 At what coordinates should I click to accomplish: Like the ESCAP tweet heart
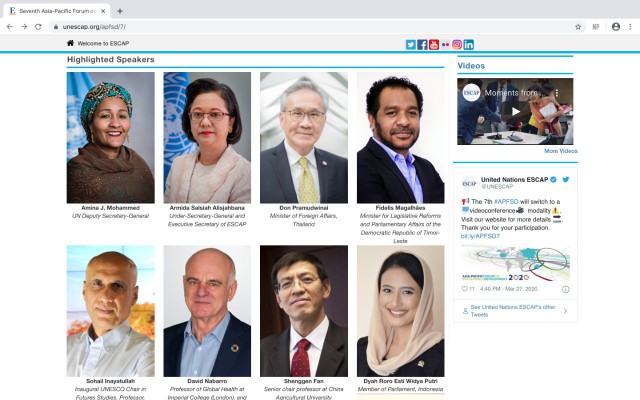point(464,288)
